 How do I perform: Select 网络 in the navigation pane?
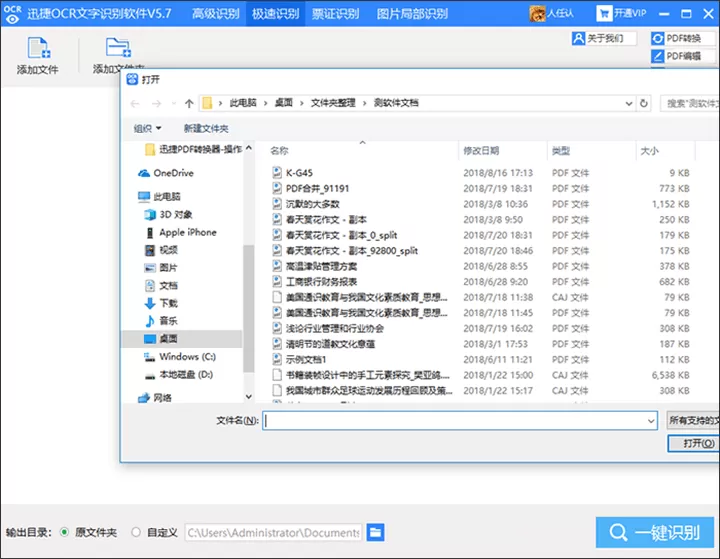(x=155, y=398)
